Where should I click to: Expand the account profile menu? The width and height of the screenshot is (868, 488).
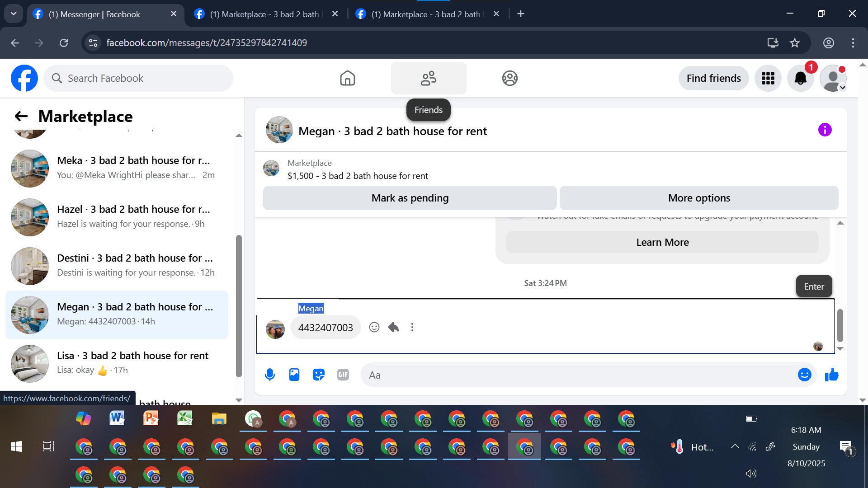click(833, 78)
